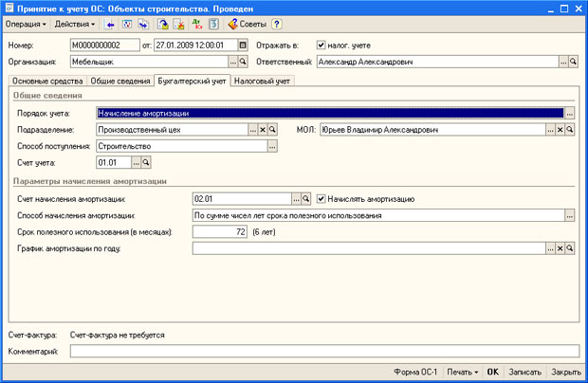588x383 pixels.
Task: Open selection for МОЛ field
Action: tap(550, 130)
